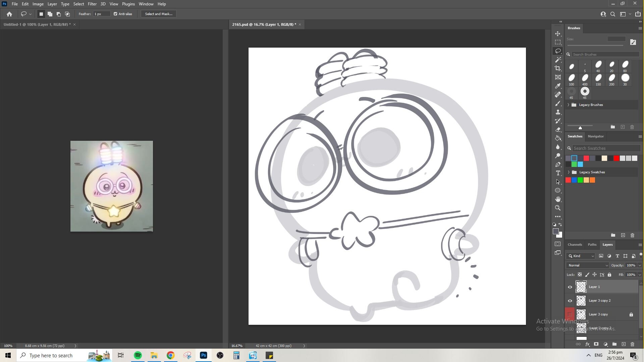Select the Magic Wand tool
This screenshot has width=644, height=362.
click(x=558, y=60)
